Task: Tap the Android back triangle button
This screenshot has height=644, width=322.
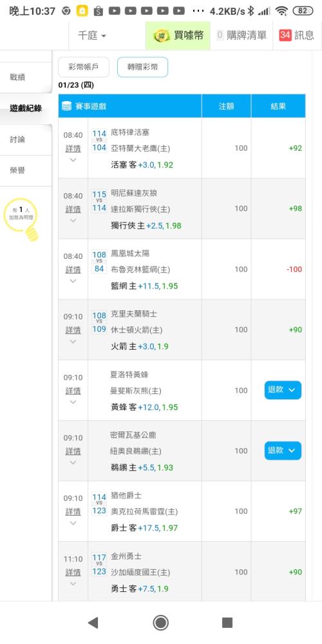Action: (x=93, y=623)
